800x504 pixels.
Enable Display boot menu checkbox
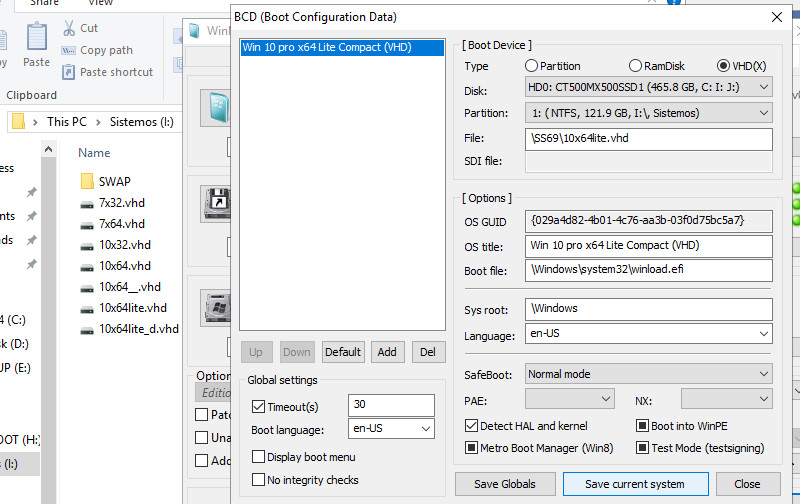[x=259, y=457]
